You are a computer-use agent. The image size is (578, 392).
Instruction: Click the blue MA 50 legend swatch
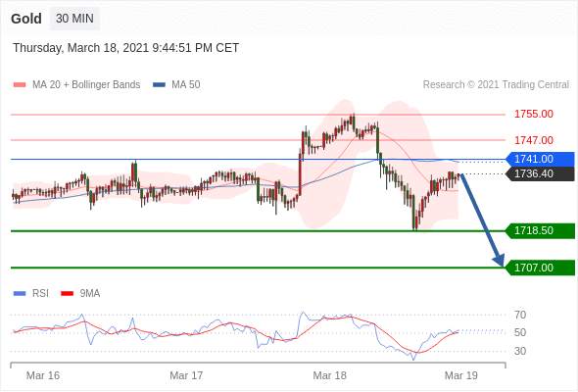tap(159, 85)
